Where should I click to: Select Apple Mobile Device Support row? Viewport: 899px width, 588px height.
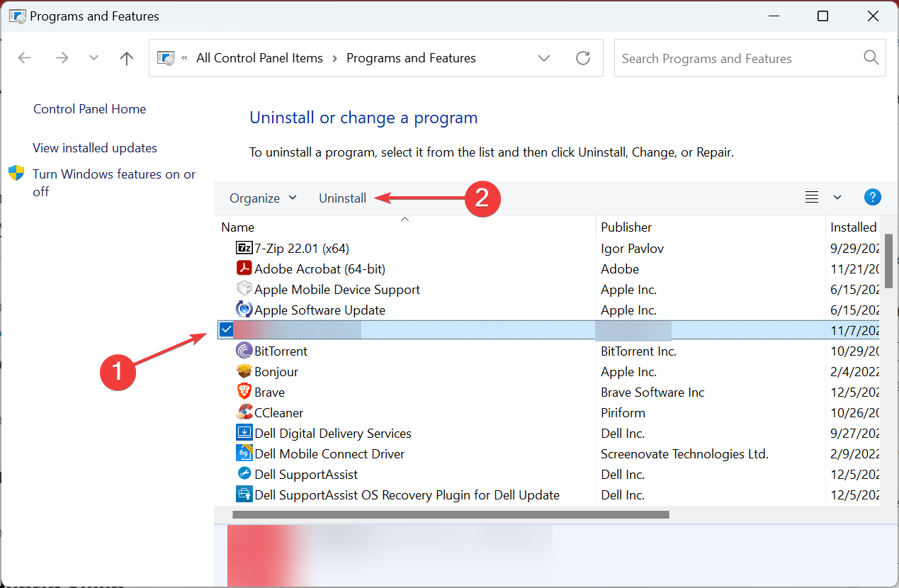pos(548,289)
